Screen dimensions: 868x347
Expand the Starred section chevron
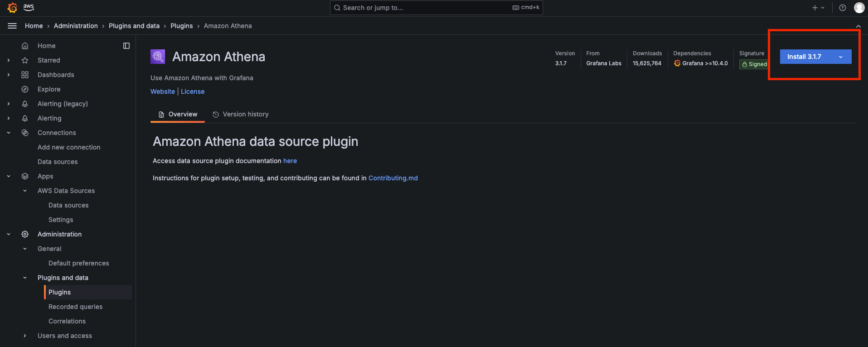click(x=9, y=60)
